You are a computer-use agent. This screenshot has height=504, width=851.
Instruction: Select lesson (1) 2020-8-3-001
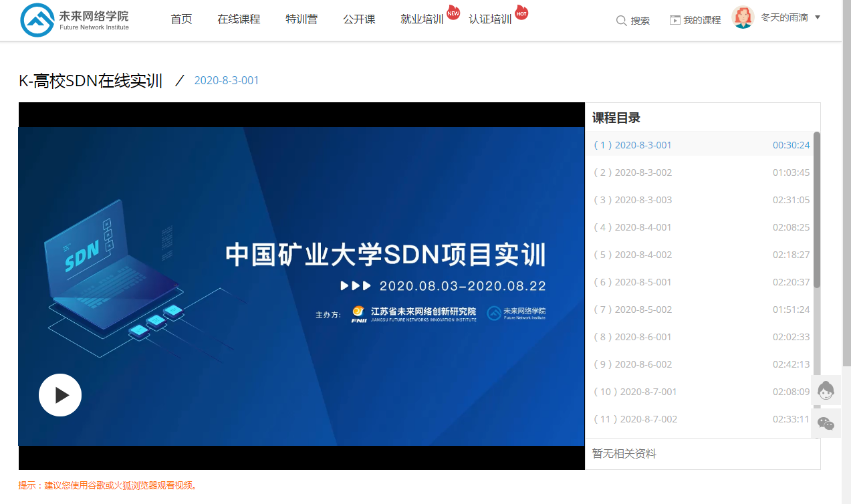tap(699, 145)
